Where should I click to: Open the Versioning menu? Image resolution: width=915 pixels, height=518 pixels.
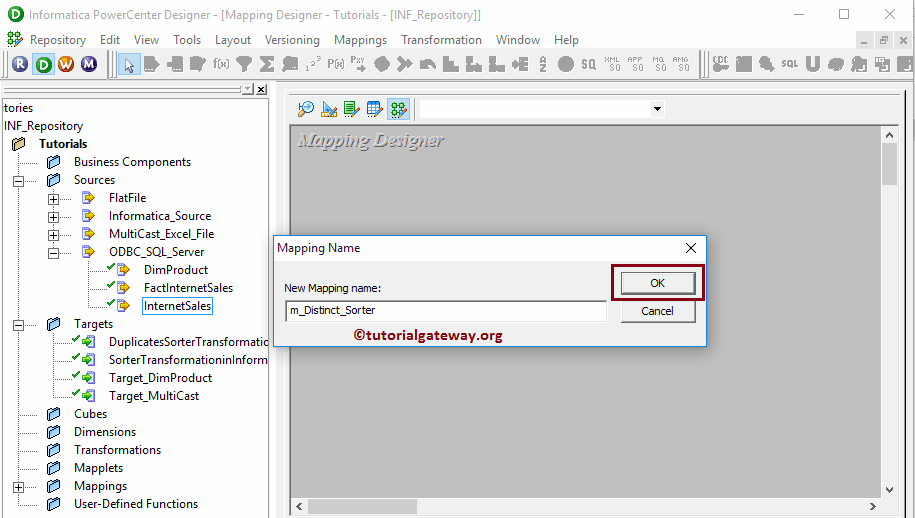(292, 40)
